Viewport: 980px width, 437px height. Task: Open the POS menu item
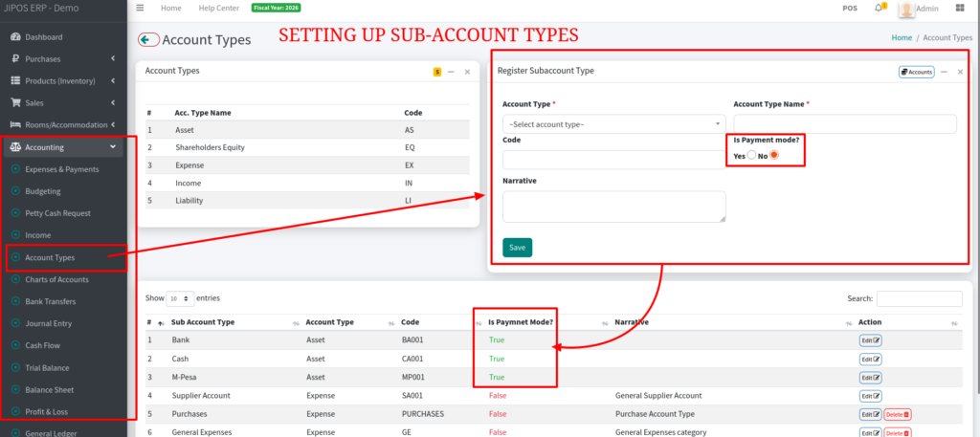pyautogui.click(x=850, y=8)
